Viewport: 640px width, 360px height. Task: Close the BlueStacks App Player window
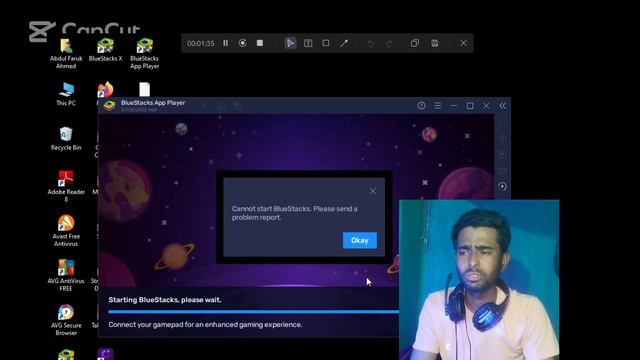point(486,106)
